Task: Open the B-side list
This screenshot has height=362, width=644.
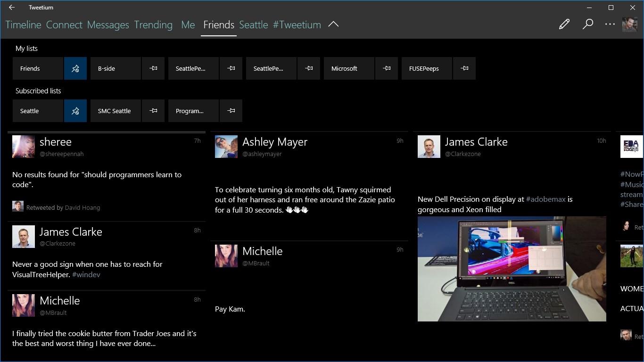Action: [x=115, y=68]
